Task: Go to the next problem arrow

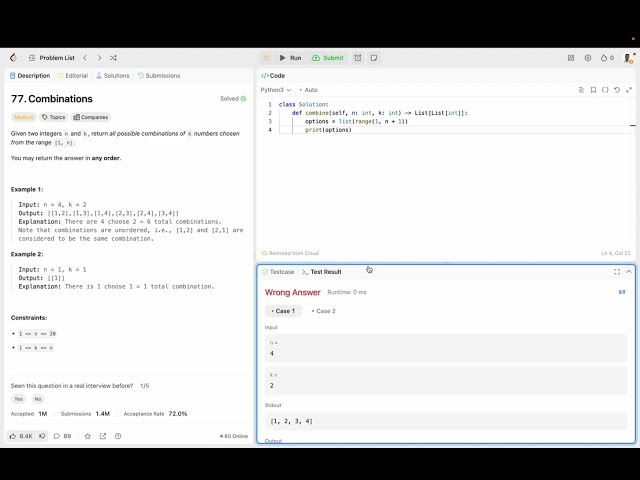Action: pos(99,58)
